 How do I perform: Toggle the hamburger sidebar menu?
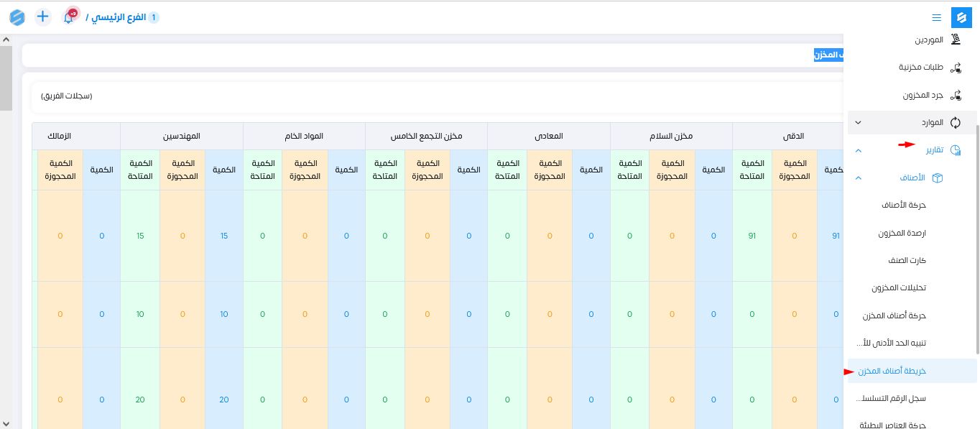[x=936, y=17]
